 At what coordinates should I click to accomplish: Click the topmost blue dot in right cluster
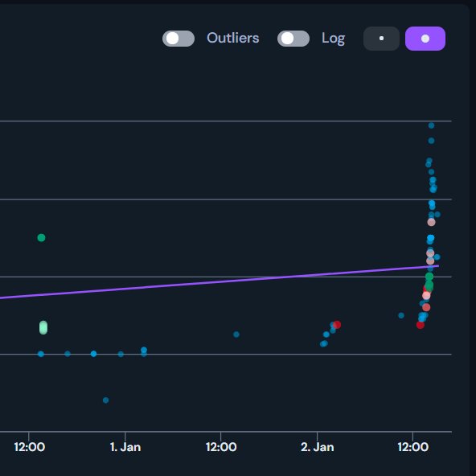431,125
